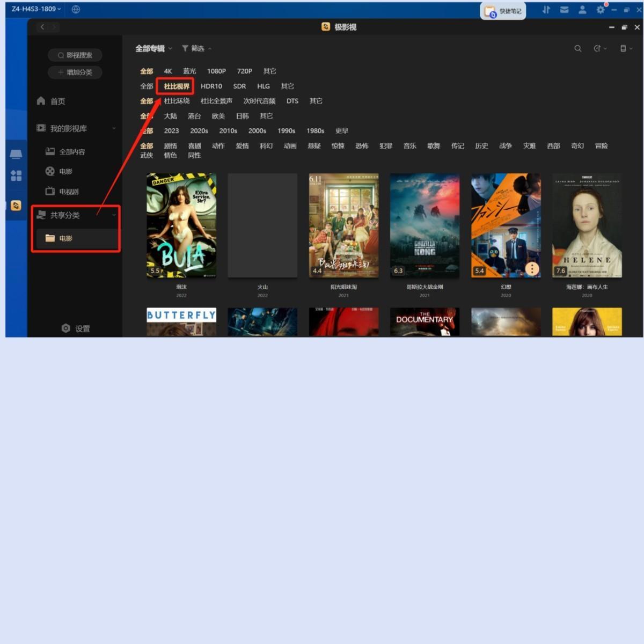Collapse 共享分类 using its chevron
This screenshot has width=644, height=644.
pyautogui.click(x=114, y=215)
